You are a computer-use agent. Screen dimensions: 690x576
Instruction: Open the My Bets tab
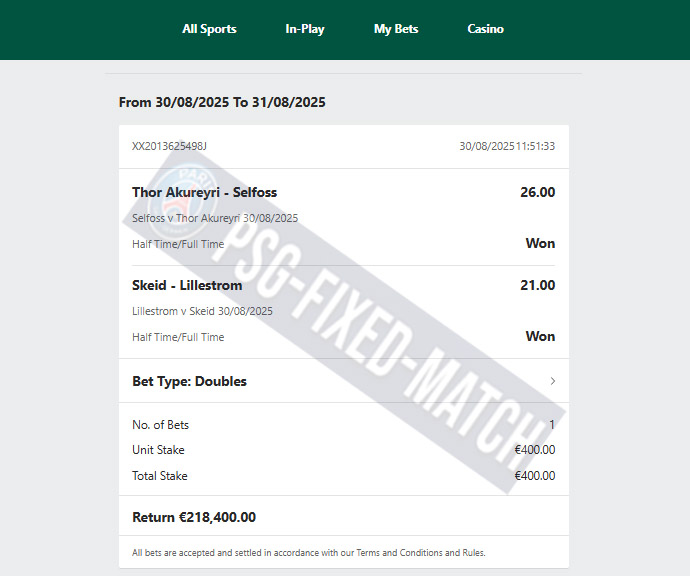click(396, 29)
